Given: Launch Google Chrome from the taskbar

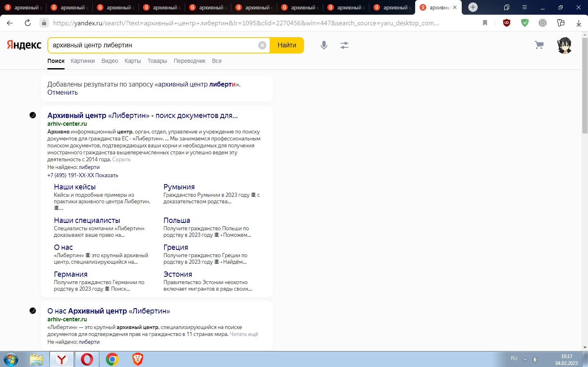Looking at the screenshot, I should point(112,359).
